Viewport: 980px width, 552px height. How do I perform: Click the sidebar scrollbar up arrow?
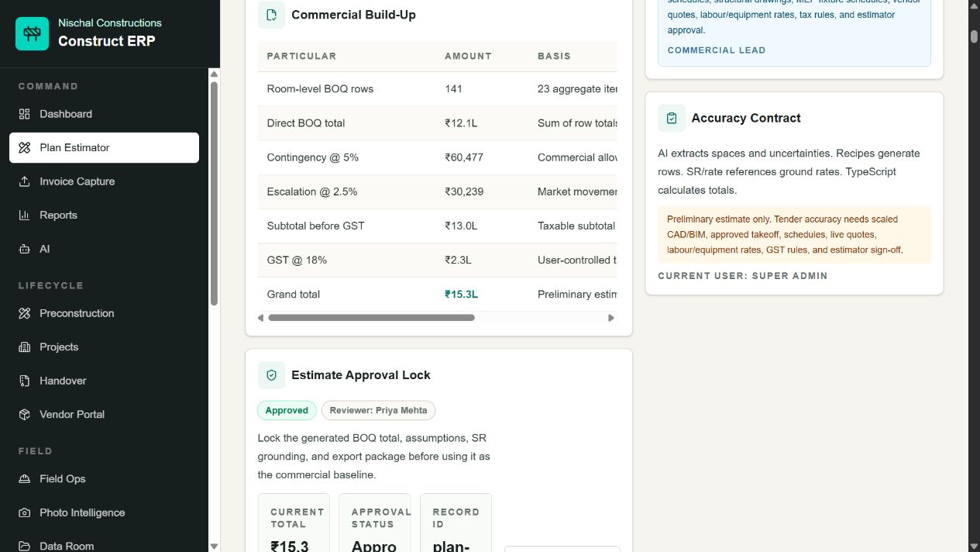pyautogui.click(x=215, y=74)
